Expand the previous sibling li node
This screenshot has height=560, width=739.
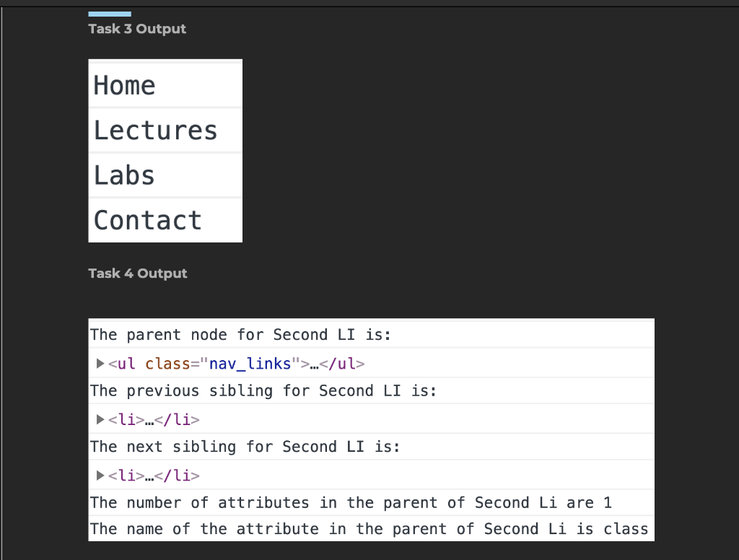(x=100, y=419)
